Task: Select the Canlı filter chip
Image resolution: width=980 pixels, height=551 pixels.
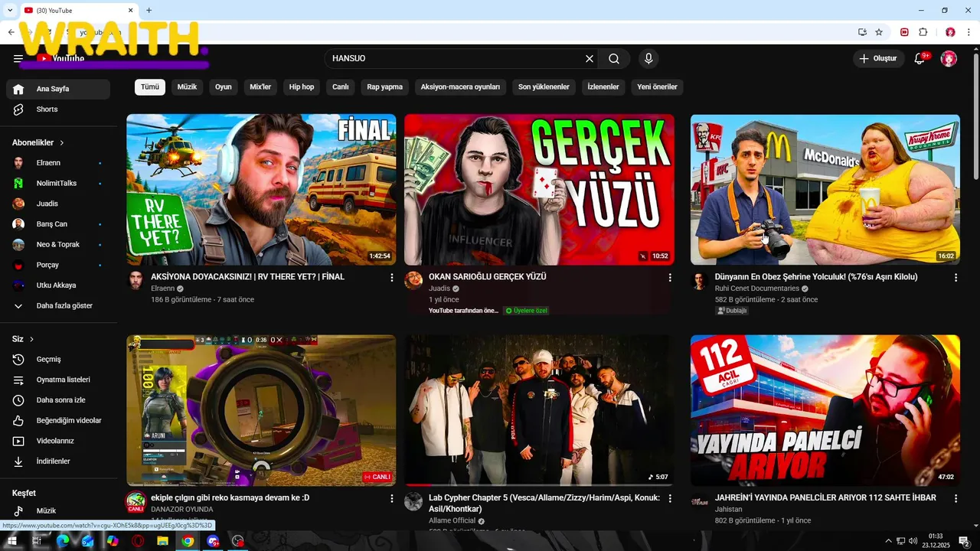Action: pos(341,87)
